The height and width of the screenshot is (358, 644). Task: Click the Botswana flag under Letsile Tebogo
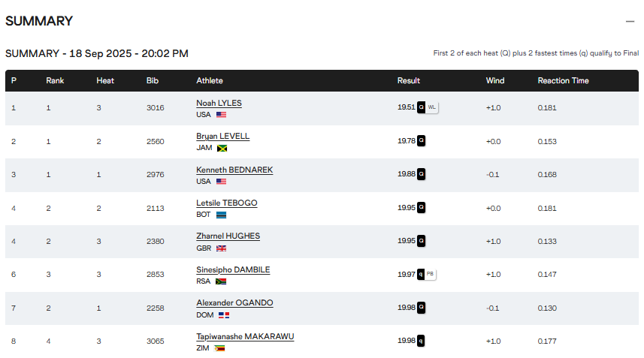(x=222, y=215)
